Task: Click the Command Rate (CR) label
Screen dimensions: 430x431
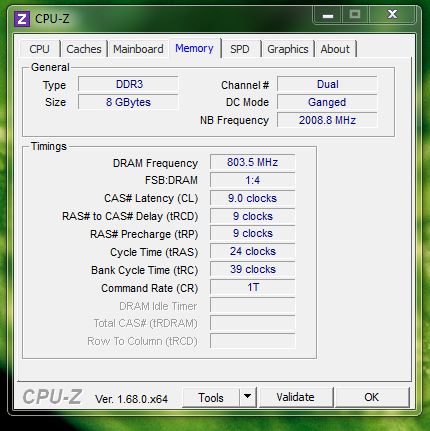Action: click(x=150, y=288)
